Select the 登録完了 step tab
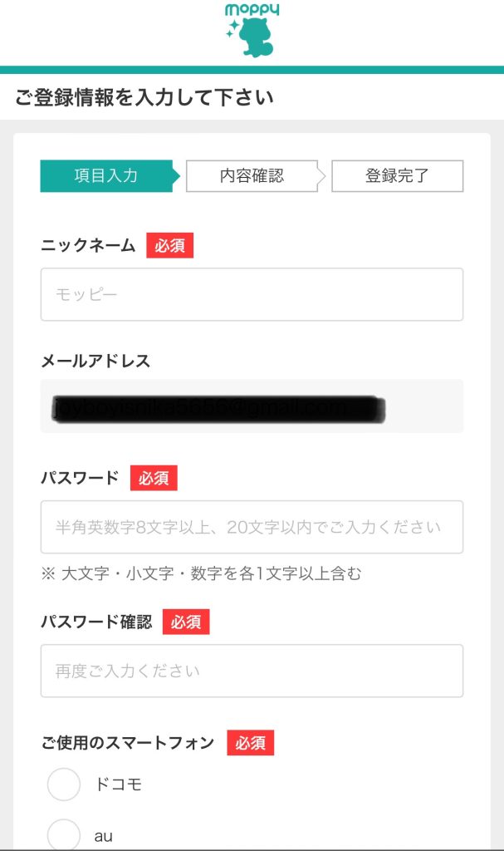This screenshot has width=504, height=851. tap(397, 176)
